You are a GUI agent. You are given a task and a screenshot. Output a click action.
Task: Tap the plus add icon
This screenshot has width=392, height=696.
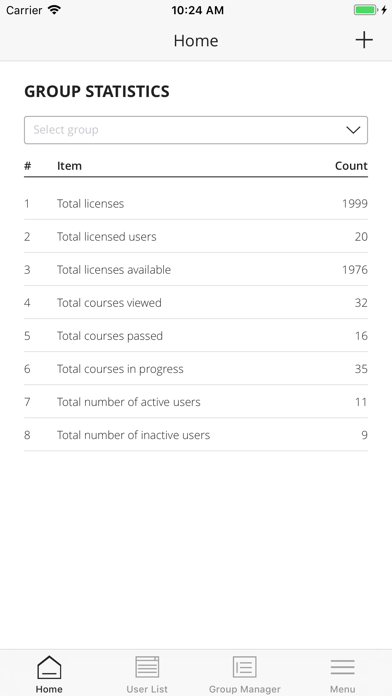pos(364,40)
